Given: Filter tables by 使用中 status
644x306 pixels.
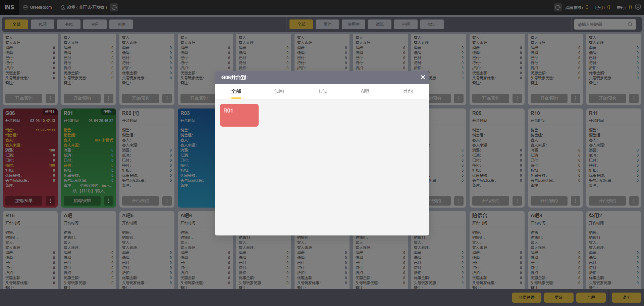Looking at the screenshot, I should (x=354, y=24).
